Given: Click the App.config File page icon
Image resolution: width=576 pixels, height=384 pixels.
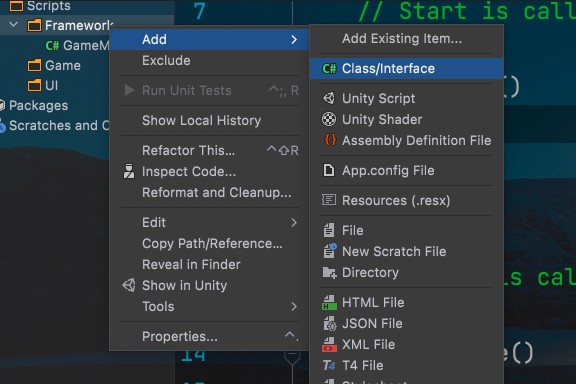Looking at the screenshot, I should click(329, 170).
